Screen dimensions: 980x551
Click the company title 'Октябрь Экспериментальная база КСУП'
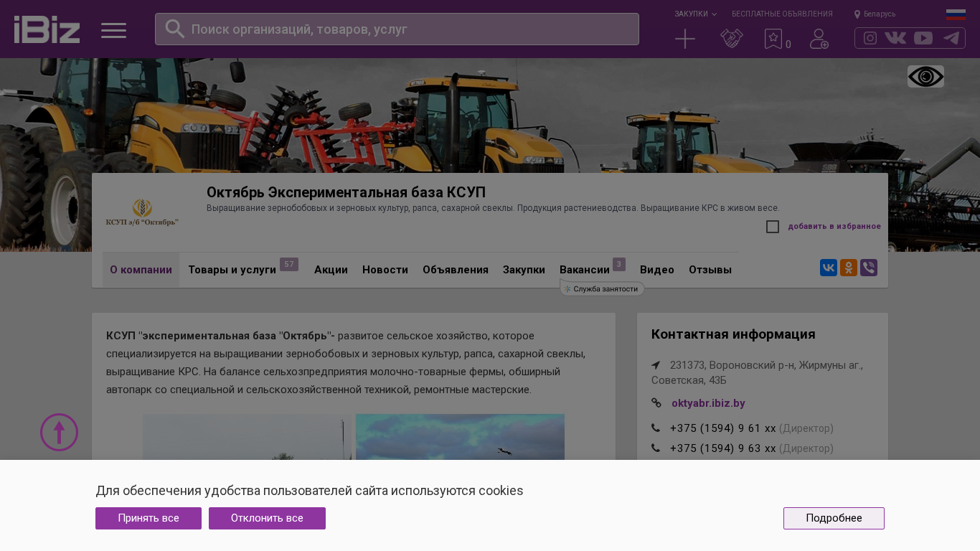346,192
